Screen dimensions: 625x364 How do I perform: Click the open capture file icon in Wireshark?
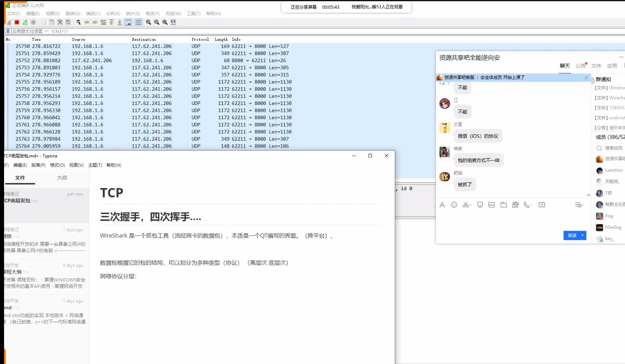pyautogui.click(x=43, y=22)
